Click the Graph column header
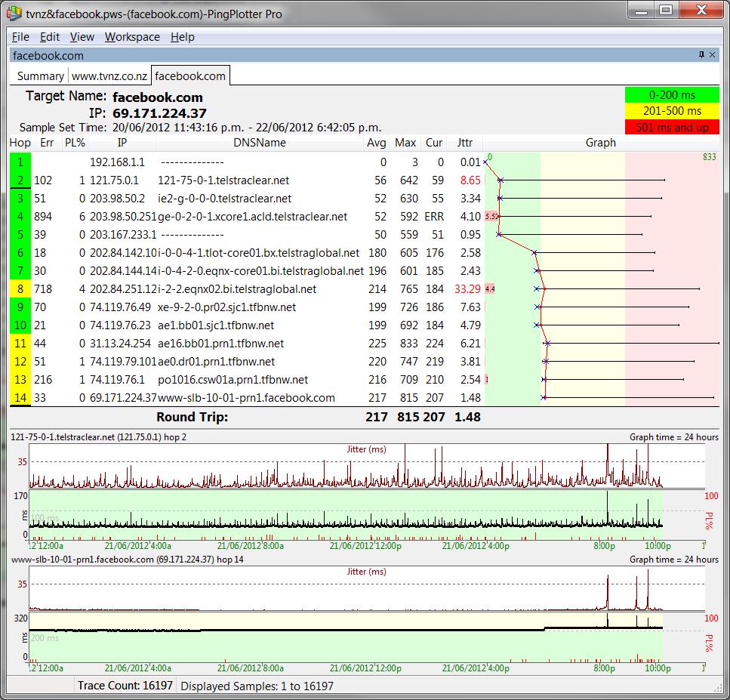This screenshot has width=730, height=700. [x=601, y=143]
